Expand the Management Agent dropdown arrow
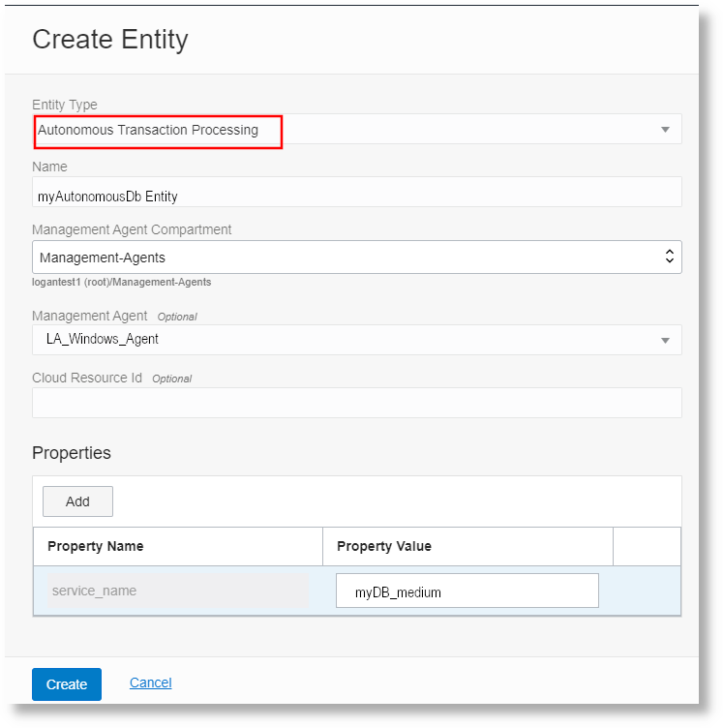This screenshot has height=728, width=723. [665, 340]
